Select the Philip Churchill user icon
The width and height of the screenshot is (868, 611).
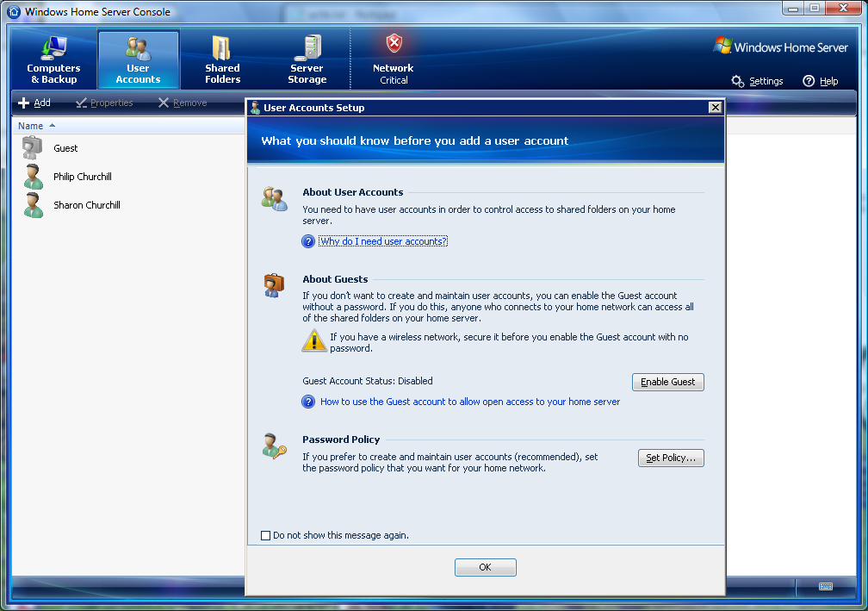[34, 177]
